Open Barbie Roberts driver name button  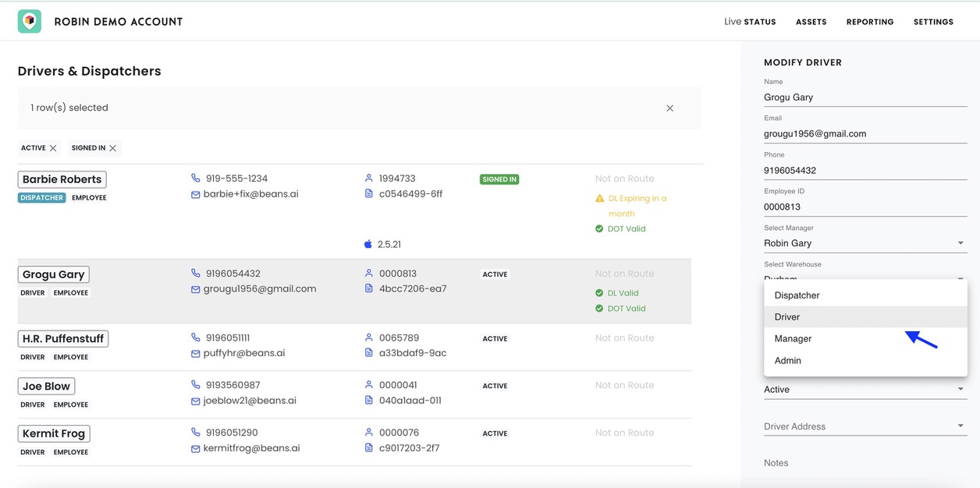62,179
